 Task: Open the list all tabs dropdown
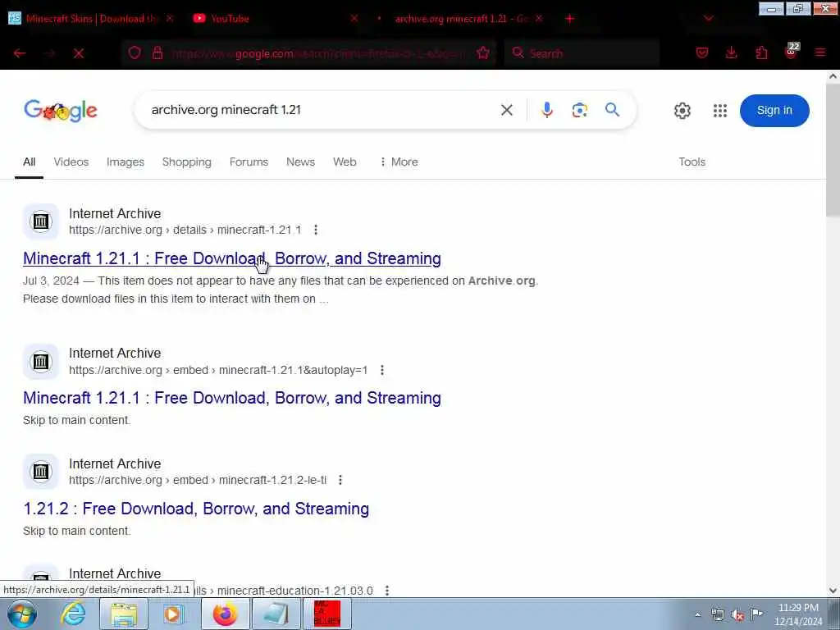click(708, 18)
